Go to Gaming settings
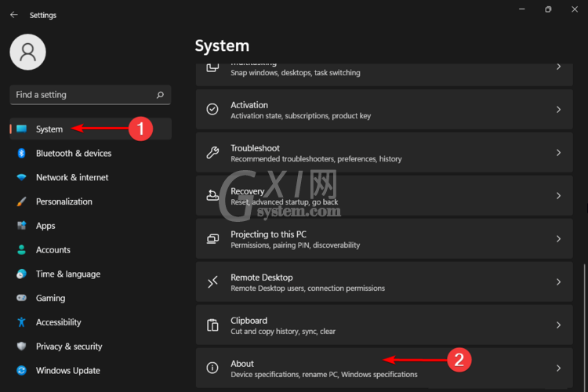Image resolution: width=588 pixels, height=392 pixels. 90,298
